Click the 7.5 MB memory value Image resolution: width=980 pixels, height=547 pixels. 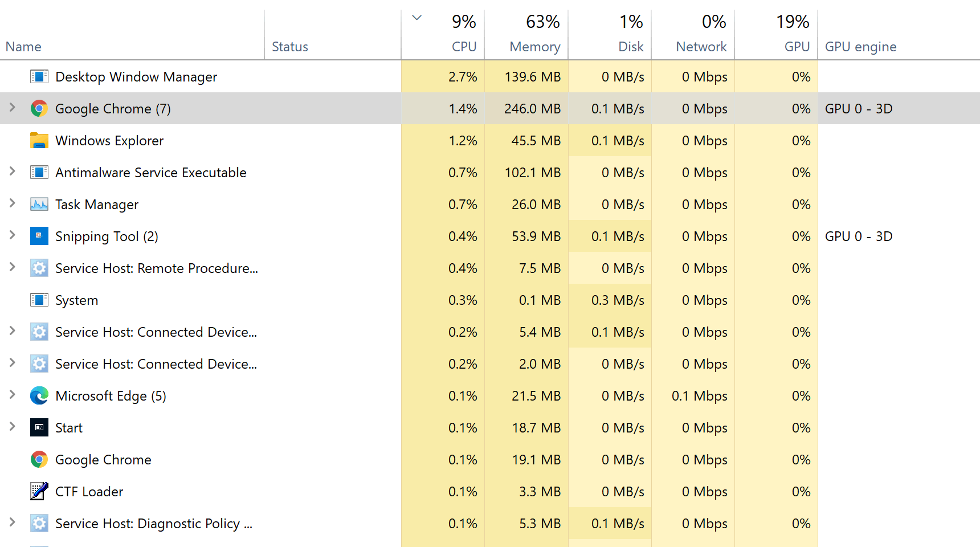coord(540,268)
